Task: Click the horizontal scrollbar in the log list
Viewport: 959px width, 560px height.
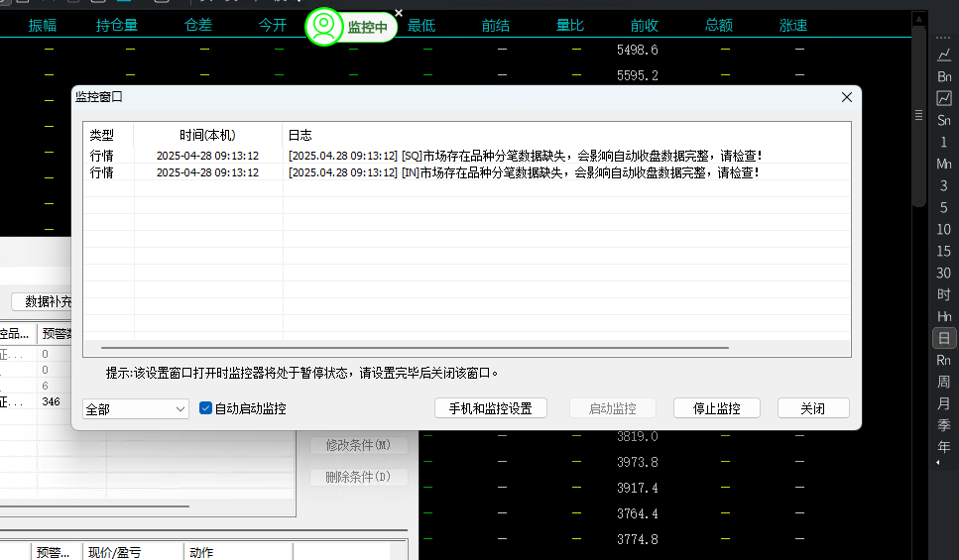Action: pos(415,348)
